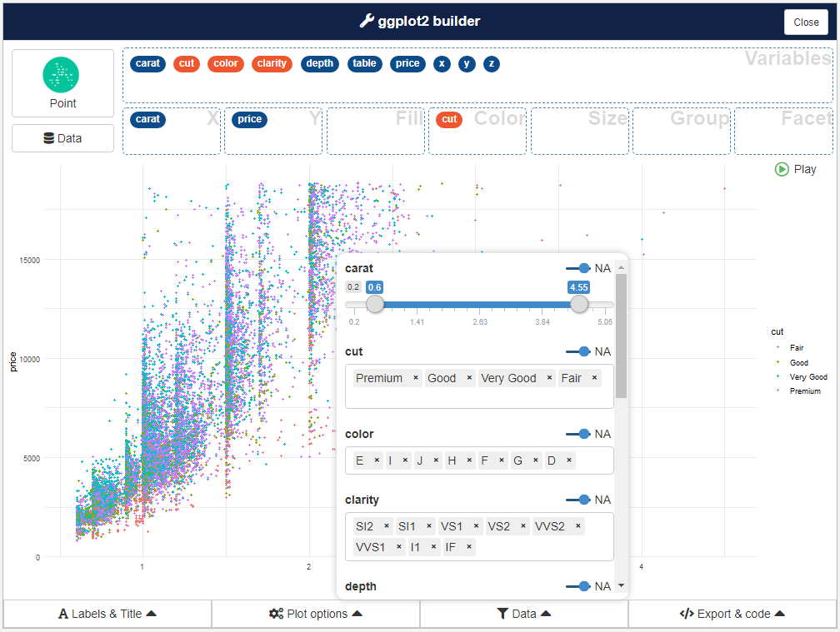Select the clarity variable badge
This screenshot has width=840, height=632.
click(x=272, y=63)
